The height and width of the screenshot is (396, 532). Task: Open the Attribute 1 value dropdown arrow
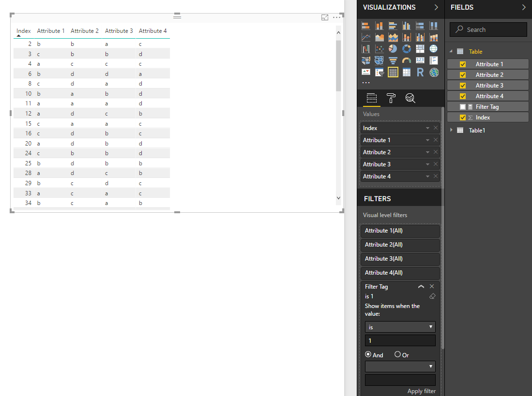(x=427, y=140)
